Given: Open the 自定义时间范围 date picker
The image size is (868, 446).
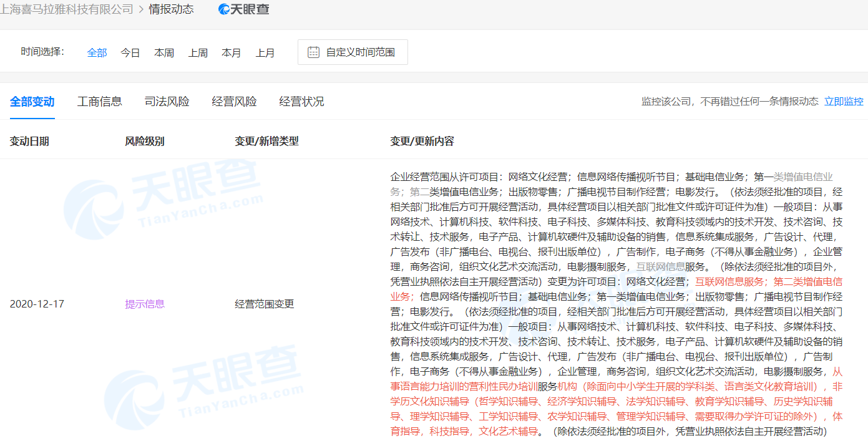Looking at the screenshot, I should [x=353, y=52].
